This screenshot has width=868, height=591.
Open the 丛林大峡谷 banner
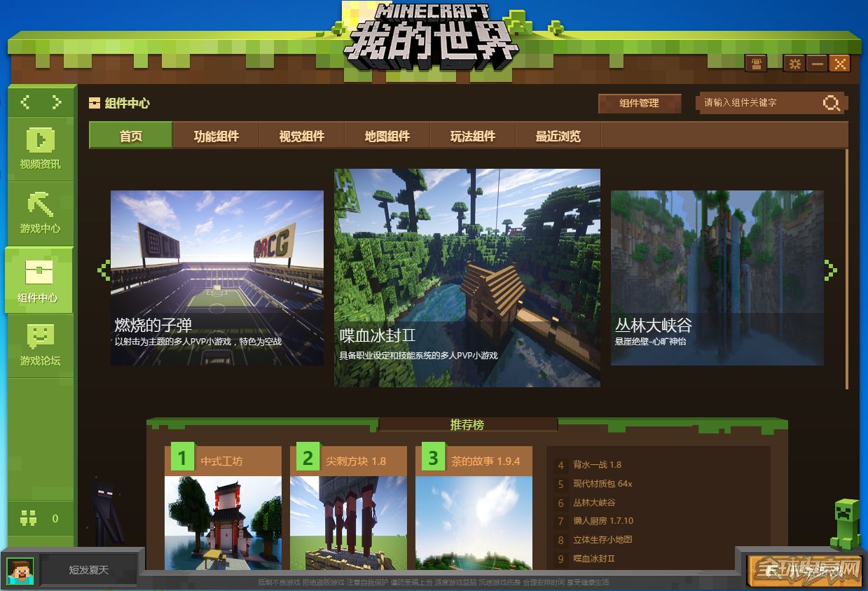(x=717, y=278)
